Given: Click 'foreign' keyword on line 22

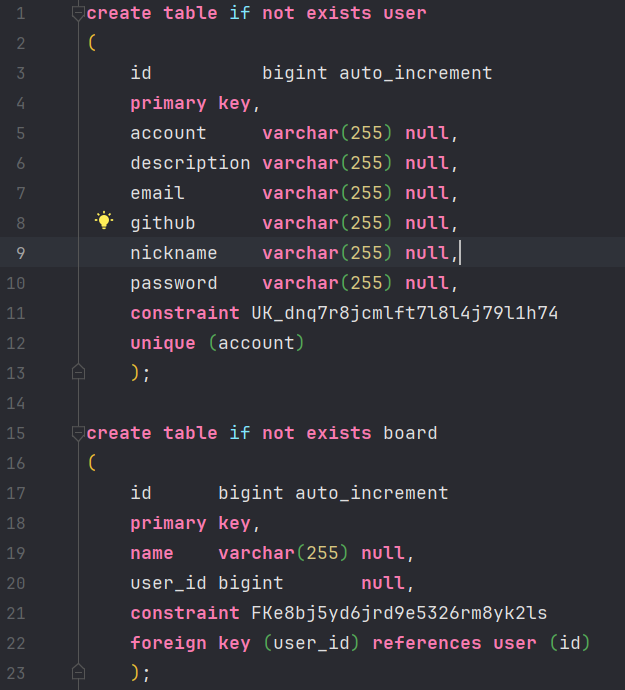Looking at the screenshot, I should pos(168,643).
